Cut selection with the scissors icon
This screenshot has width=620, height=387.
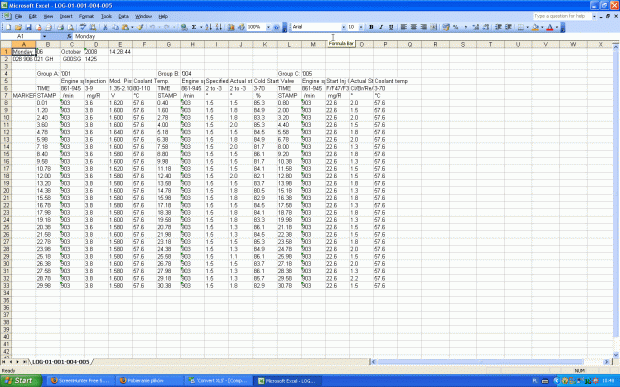(105, 27)
